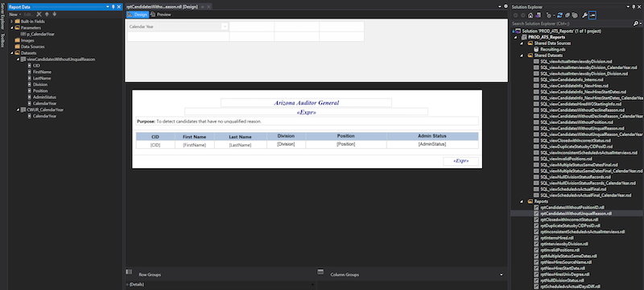
Task: Click the Row Groups panel icon
Action: pos(129,272)
